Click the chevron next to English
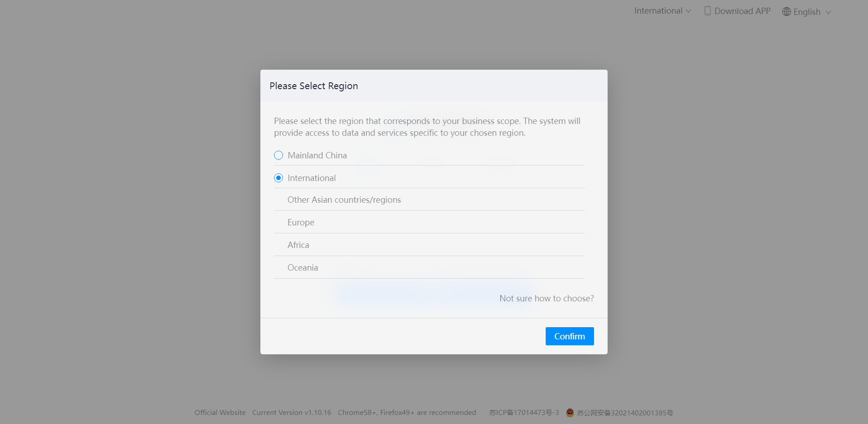Viewport: 868px width, 424px height. 829,12
